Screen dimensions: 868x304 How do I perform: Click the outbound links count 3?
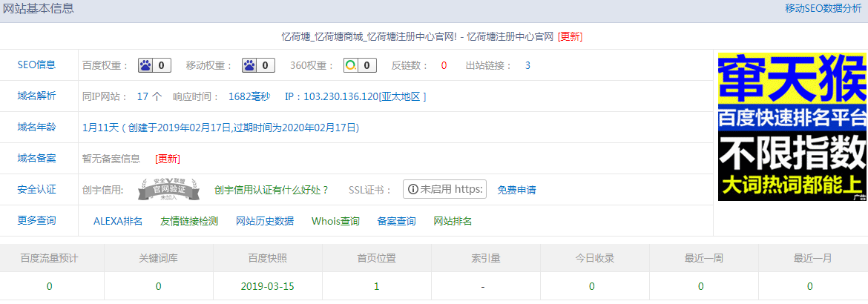click(x=527, y=65)
